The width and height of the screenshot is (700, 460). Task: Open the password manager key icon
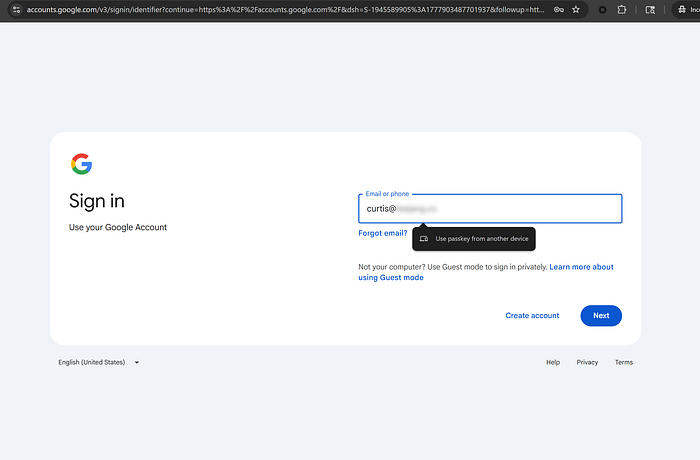[x=558, y=9]
